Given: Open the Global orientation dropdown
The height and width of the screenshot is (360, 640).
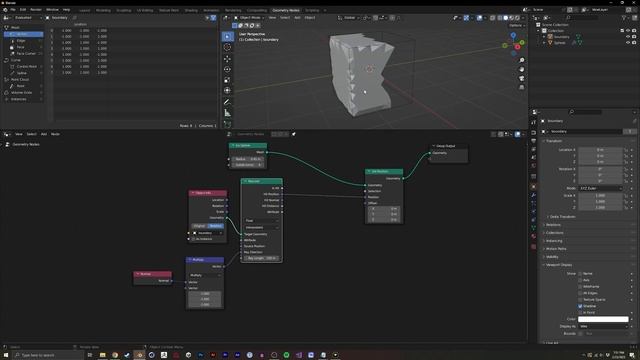Looking at the screenshot, I should (x=348, y=18).
